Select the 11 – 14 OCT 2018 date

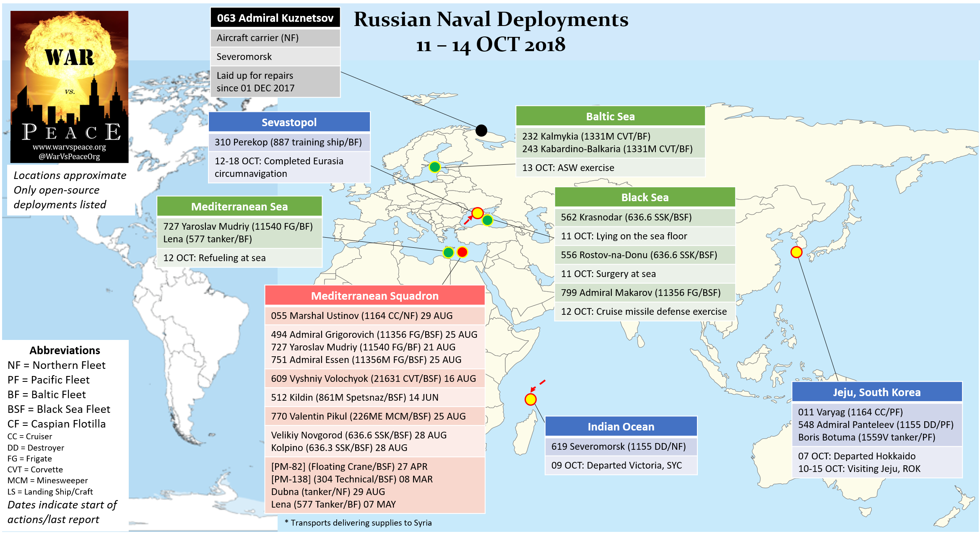(491, 44)
